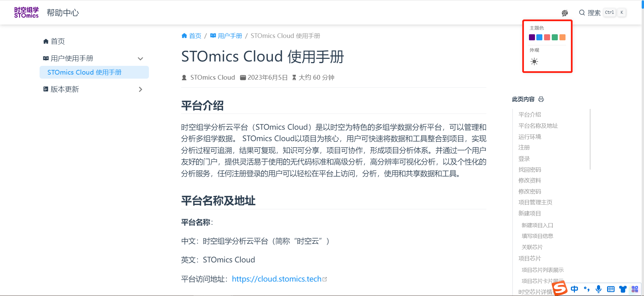
Task: Open the Sogou toolbox grid icon
Action: tap(635, 289)
